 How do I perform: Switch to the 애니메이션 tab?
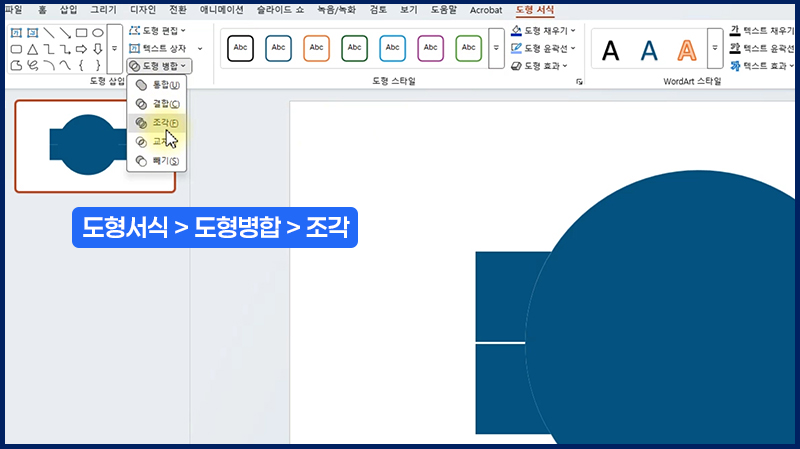pyautogui.click(x=221, y=9)
